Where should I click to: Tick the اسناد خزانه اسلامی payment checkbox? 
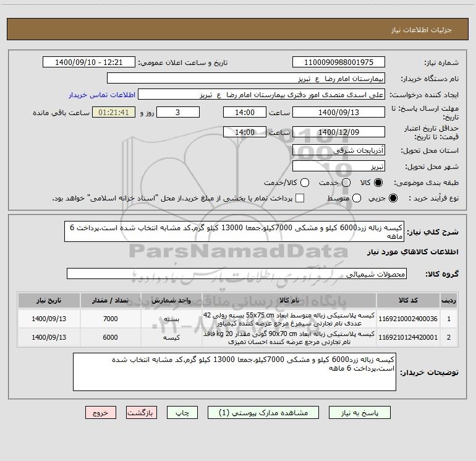(x=300, y=198)
